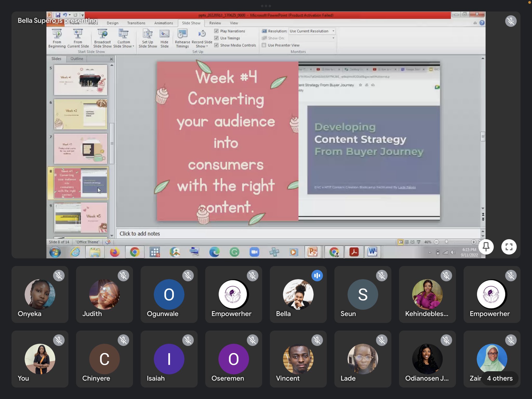The width and height of the screenshot is (532, 399).
Task: Save the presentation via Quick Access
Action: [58, 15]
